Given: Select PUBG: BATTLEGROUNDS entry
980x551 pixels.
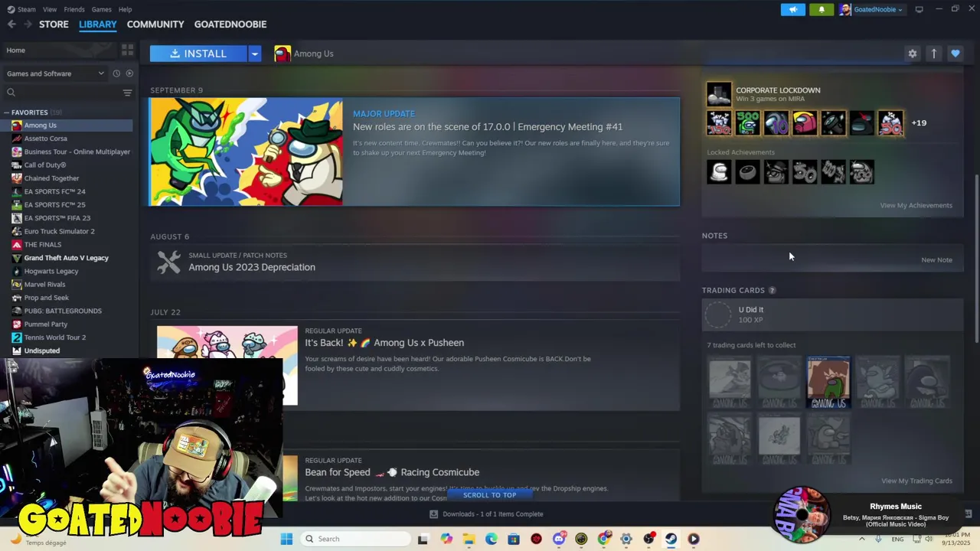Looking at the screenshot, I should tap(63, 311).
